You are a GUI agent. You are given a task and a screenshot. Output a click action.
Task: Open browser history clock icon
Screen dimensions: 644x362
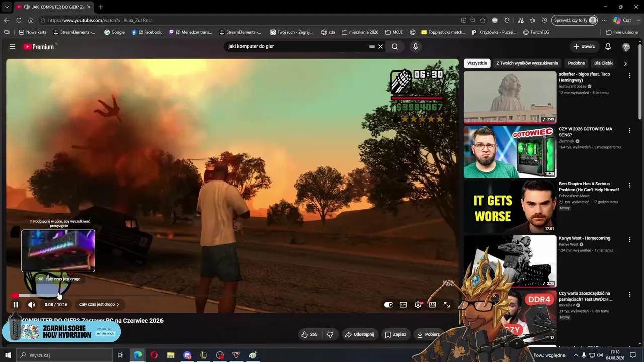545,20
